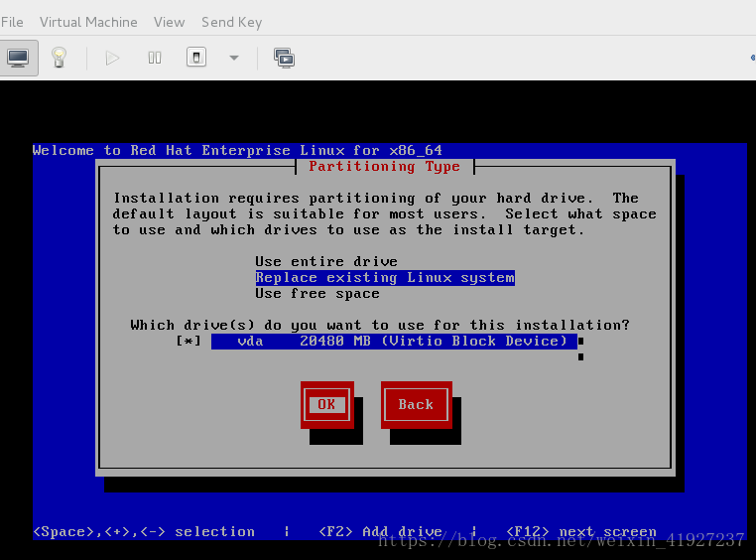756x560 pixels.
Task: Open the View menu
Action: (x=170, y=22)
